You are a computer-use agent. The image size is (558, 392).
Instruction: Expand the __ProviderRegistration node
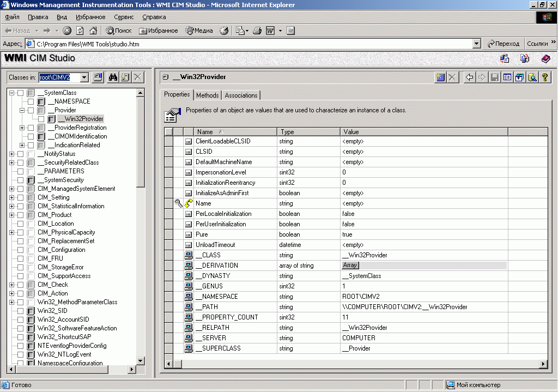tap(22, 128)
